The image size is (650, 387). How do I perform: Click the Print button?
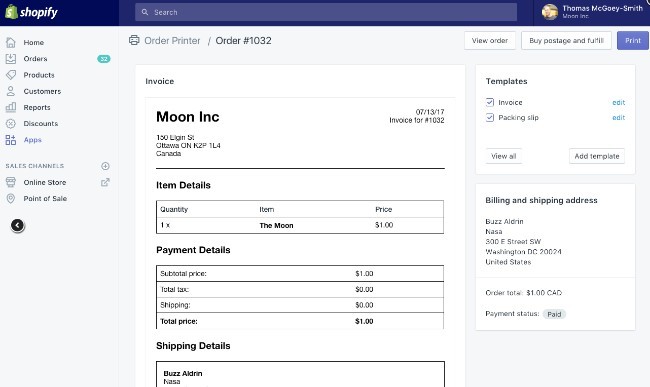(x=633, y=41)
